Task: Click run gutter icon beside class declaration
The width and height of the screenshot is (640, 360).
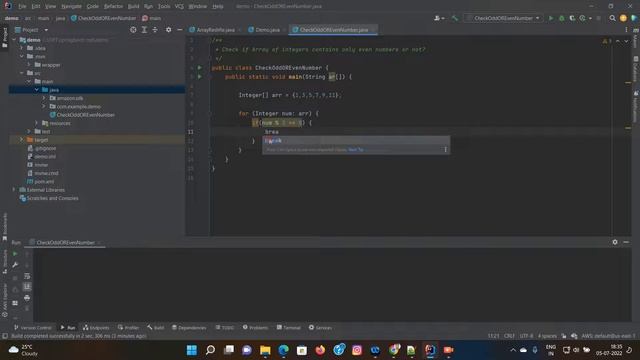Action: (x=200, y=67)
